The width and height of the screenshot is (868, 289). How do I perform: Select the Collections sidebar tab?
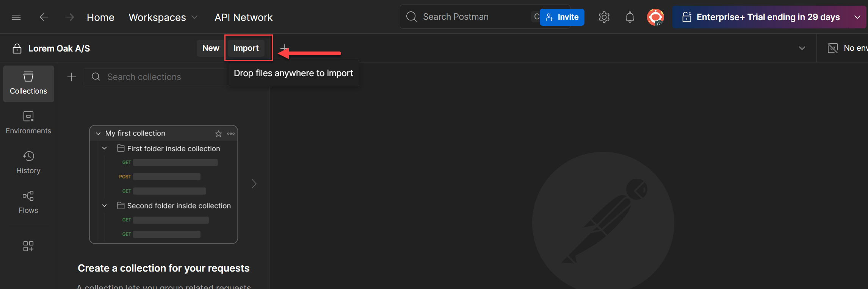coord(28,84)
